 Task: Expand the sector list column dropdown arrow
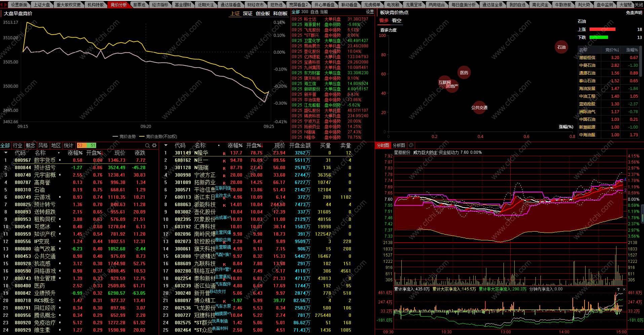click(6, 153)
